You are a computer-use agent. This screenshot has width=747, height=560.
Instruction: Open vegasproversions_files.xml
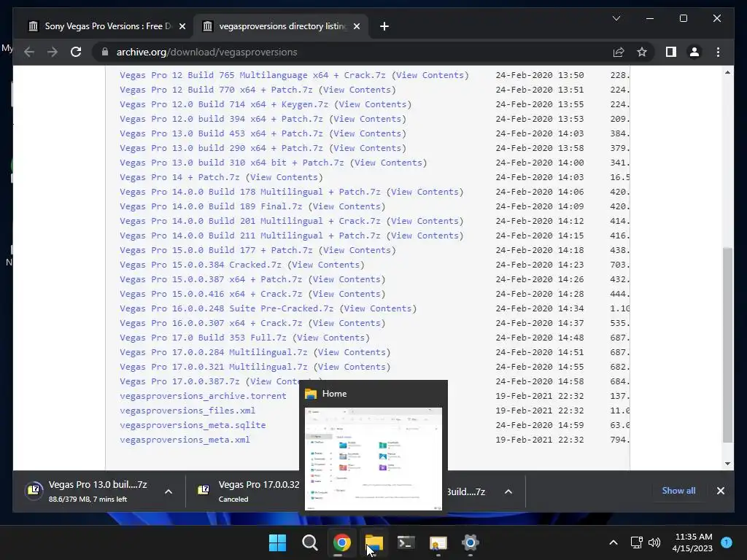click(x=187, y=411)
